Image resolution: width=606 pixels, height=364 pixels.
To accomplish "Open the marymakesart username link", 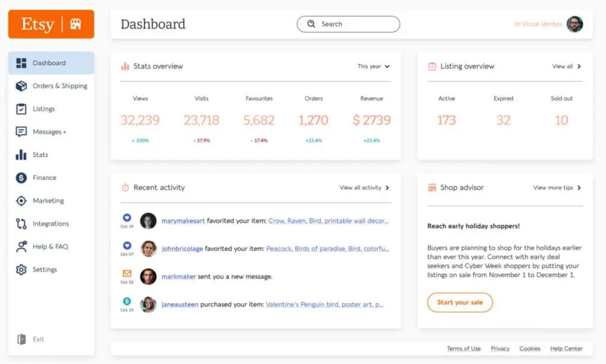I will (x=183, y=221).
